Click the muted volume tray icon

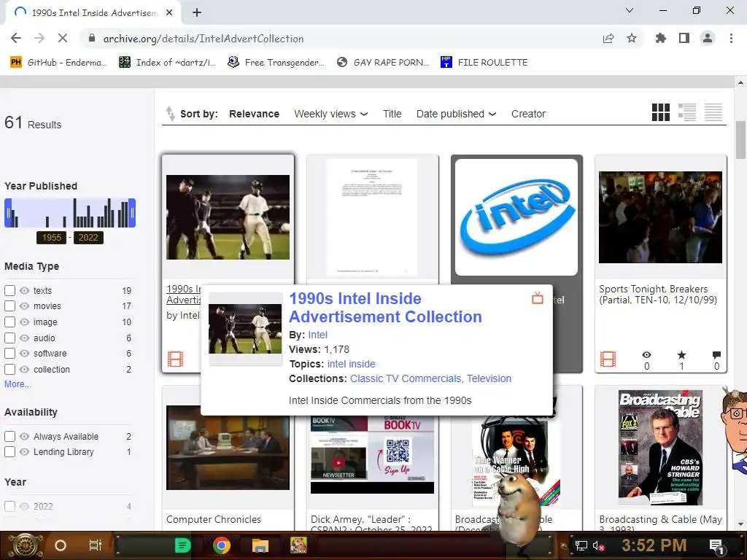coord(599,545)
